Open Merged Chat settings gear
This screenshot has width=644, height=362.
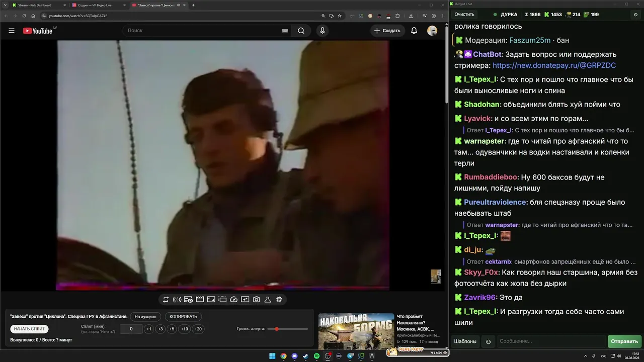point(635,15)
